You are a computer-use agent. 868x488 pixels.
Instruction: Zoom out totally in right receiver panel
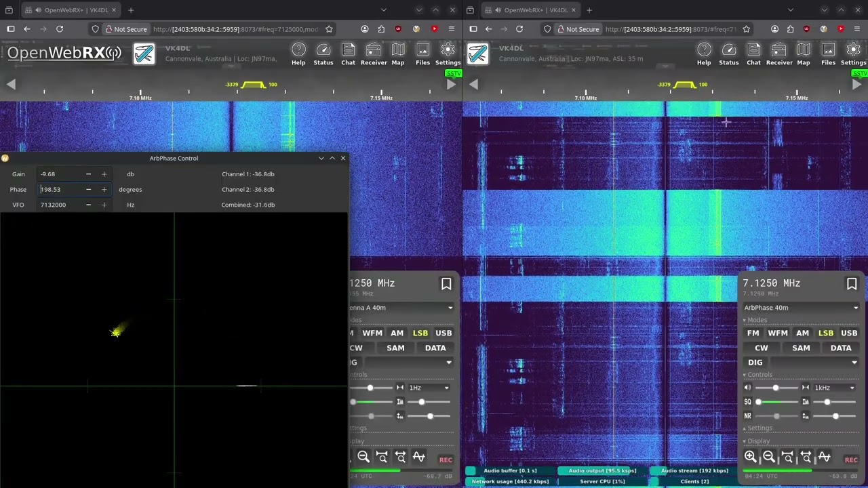[x=806, y=457]
